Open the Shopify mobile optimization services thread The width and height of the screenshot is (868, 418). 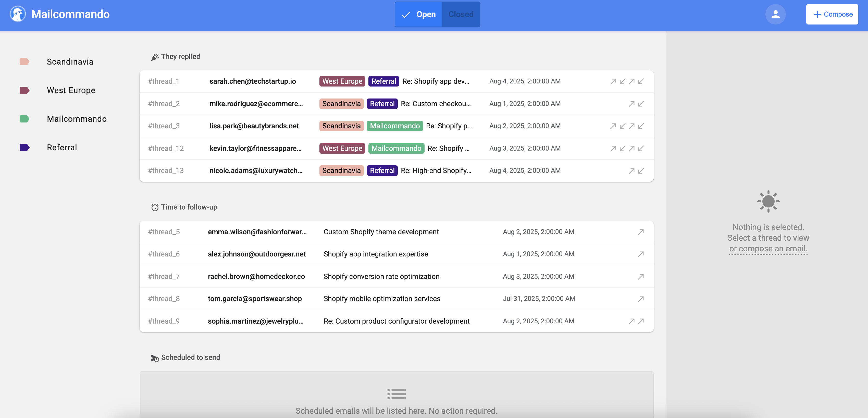pos(396,299)
